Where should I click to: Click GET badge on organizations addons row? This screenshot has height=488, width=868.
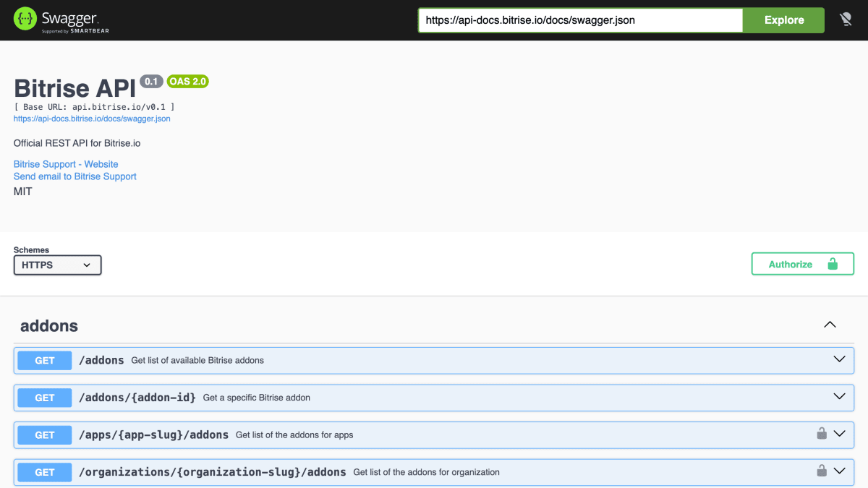coord(45,472)
